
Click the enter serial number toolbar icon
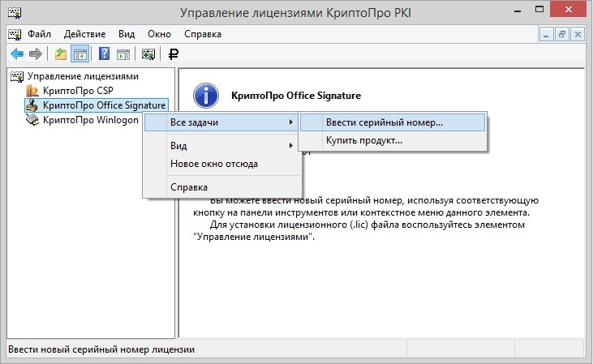pyautogui.click(x=148, y=54)
